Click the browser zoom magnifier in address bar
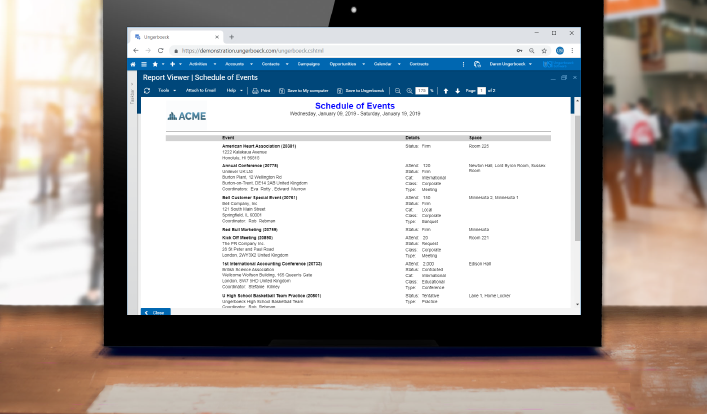 pyautogui.click(x=532, y=51)
